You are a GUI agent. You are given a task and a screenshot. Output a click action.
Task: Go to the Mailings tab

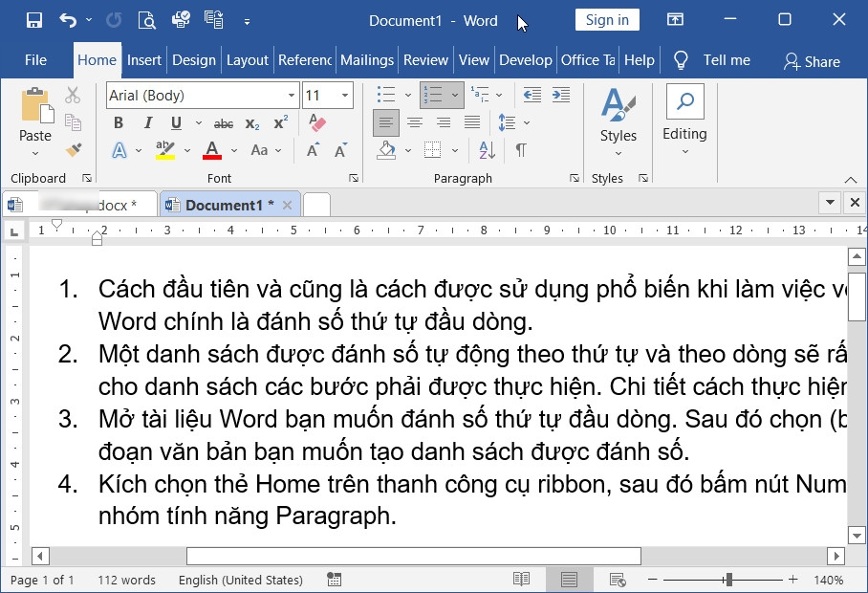367,60
